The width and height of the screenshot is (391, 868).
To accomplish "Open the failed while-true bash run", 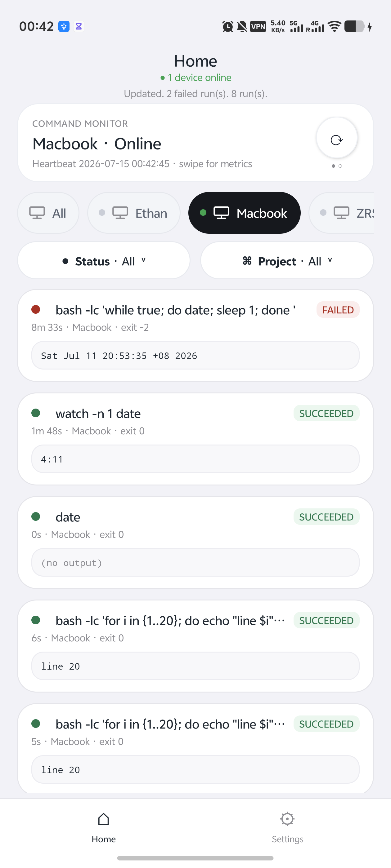I will pyautogui.click(x=195, y=335).
